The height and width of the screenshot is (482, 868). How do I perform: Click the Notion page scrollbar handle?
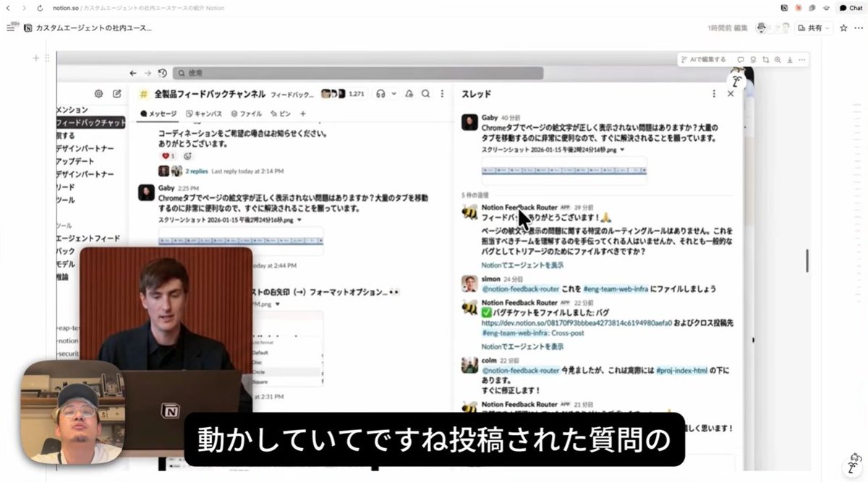807,260
